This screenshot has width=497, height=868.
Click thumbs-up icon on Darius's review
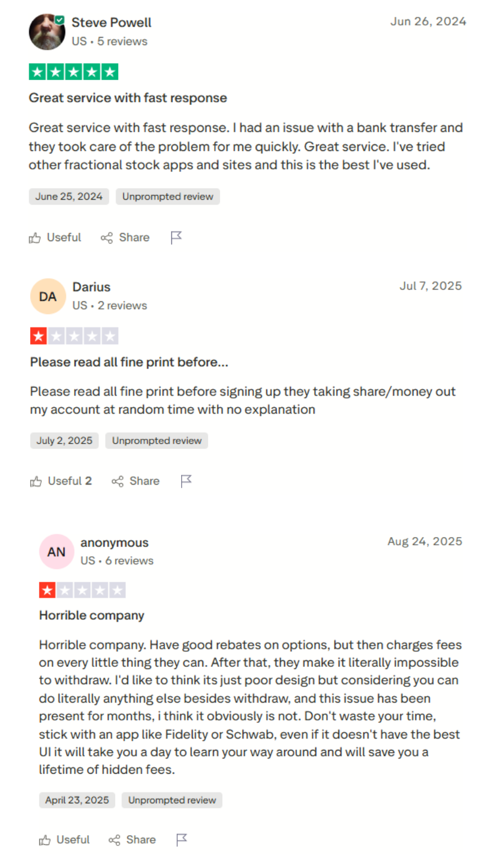click(x=36, y=481)
